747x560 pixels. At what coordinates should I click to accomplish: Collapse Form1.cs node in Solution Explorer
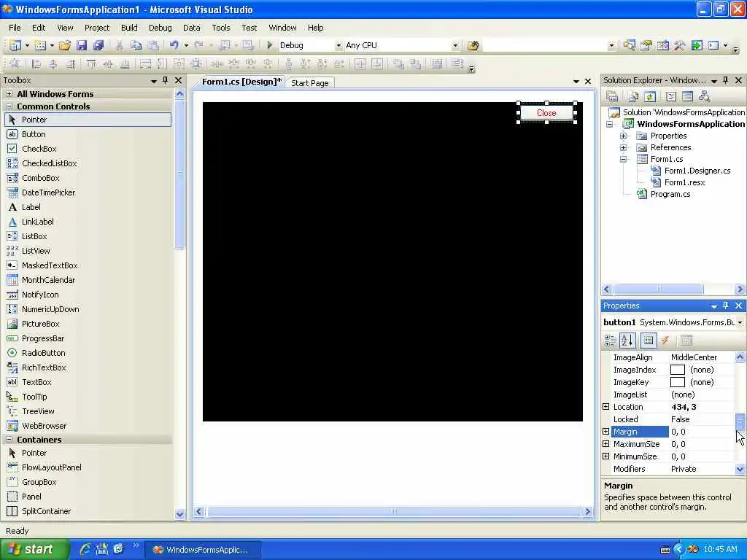623,159
